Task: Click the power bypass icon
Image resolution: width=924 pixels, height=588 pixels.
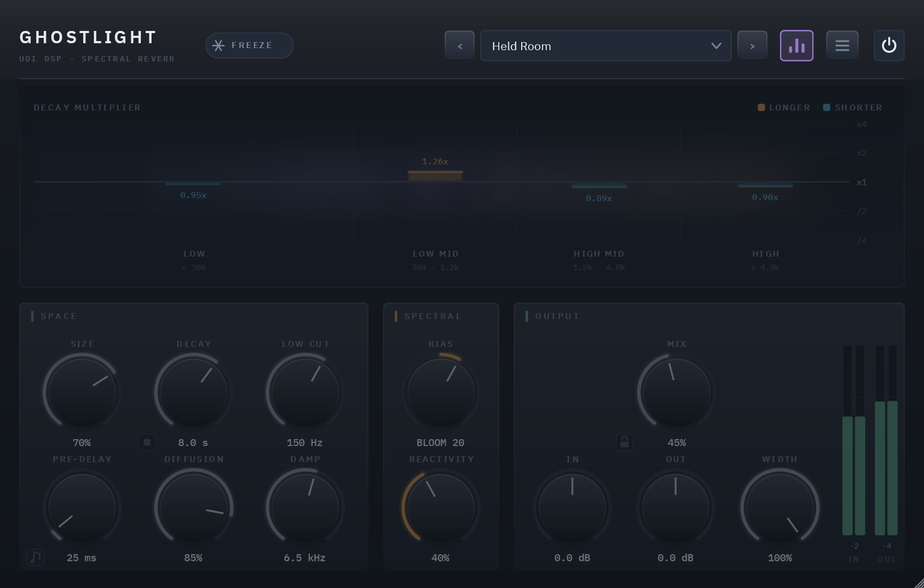Action: tap(889, 46)
